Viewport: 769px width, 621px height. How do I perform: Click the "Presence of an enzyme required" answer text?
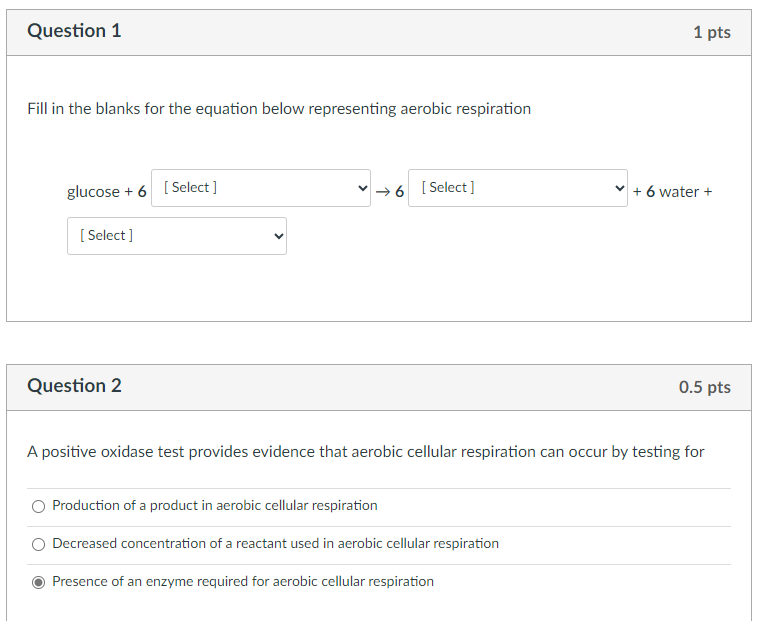pos(243,582)
